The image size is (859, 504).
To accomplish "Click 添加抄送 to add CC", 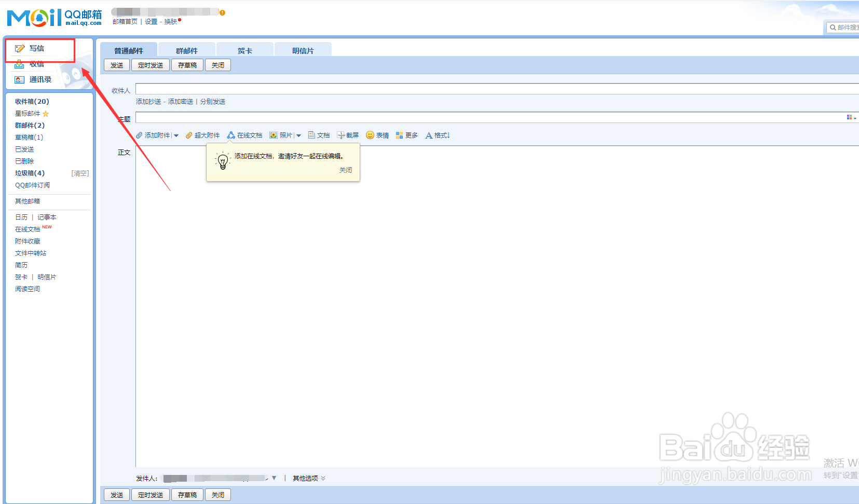I will pyautogui.click(x=148, y=102).
